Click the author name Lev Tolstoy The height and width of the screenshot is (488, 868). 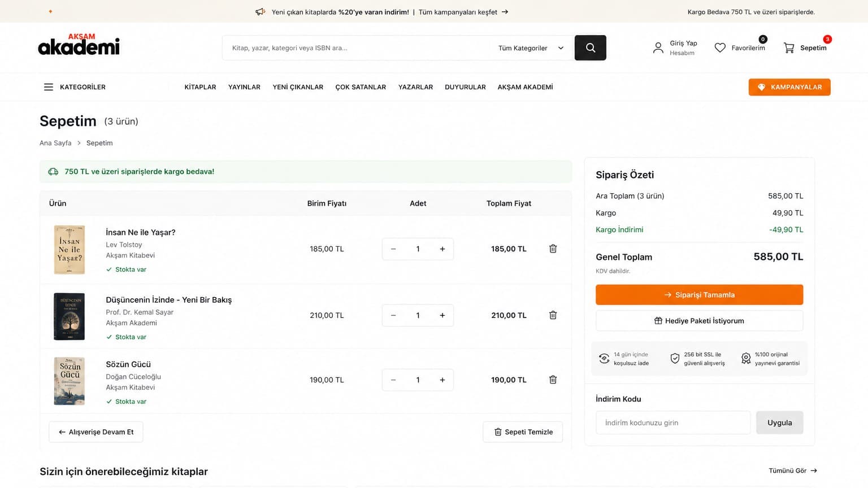pyautogui.click(x=124, y=245)
